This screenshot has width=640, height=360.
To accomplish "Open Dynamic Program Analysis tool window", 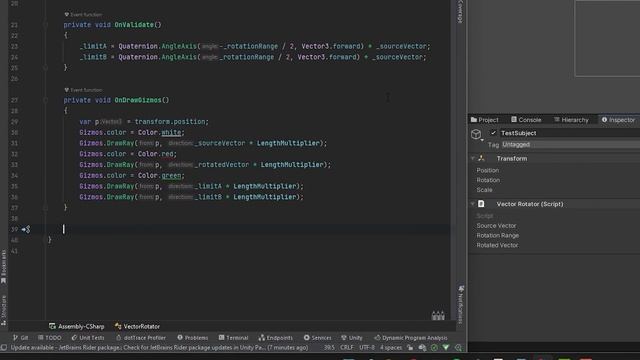I will click(x=411, y=338).
